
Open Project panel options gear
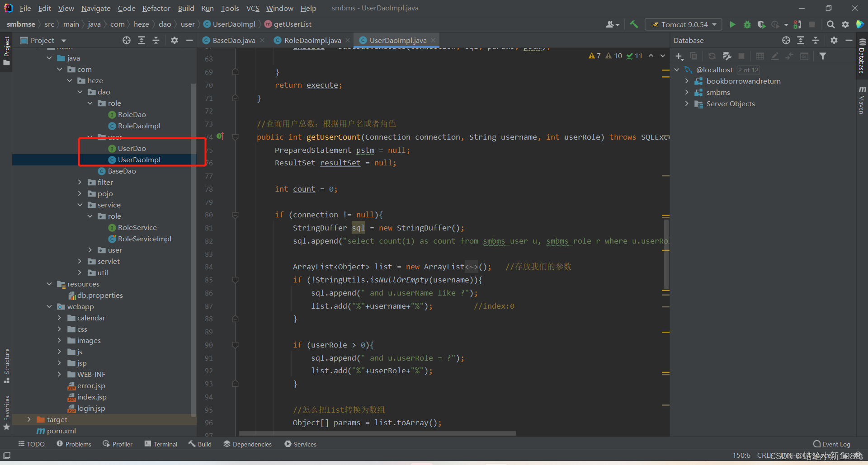click(175, 40)
